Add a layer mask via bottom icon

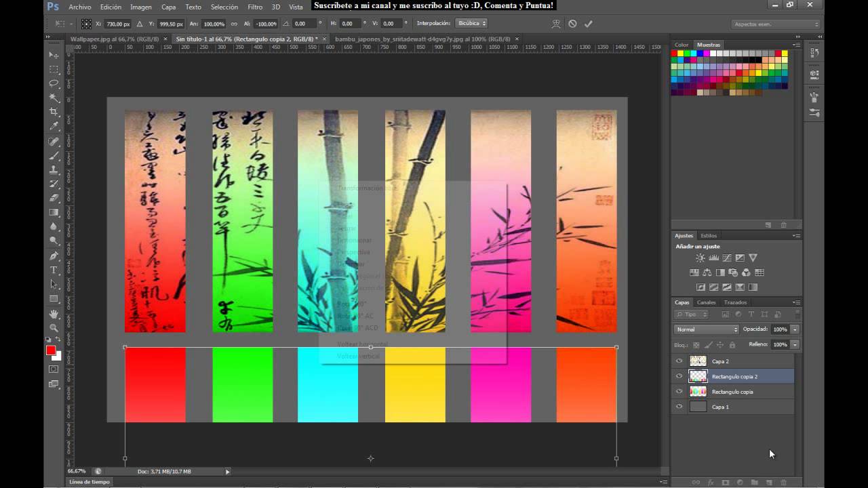pos(725,483)
